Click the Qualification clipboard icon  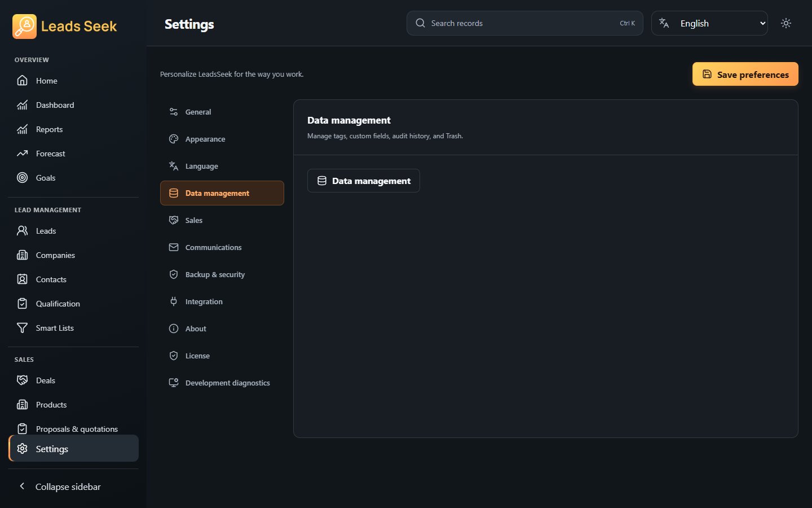(22, 304)
